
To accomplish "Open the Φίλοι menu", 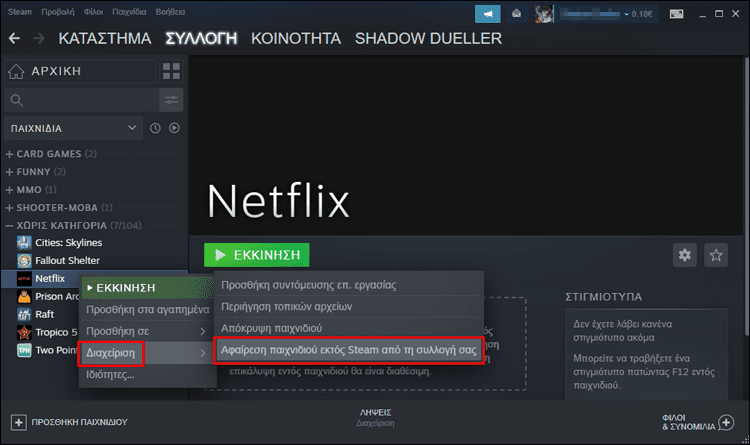I will pyautogui.click(x=93, y=11).
